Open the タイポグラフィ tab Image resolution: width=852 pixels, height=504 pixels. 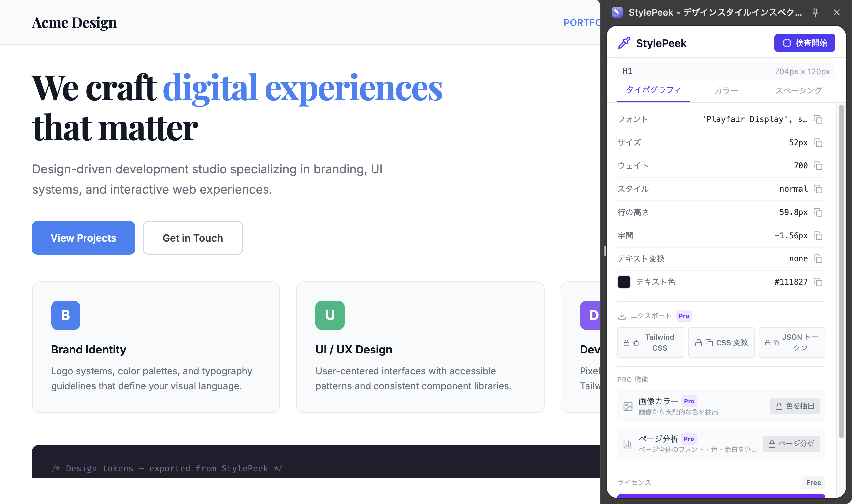click(x=653, y=90)
